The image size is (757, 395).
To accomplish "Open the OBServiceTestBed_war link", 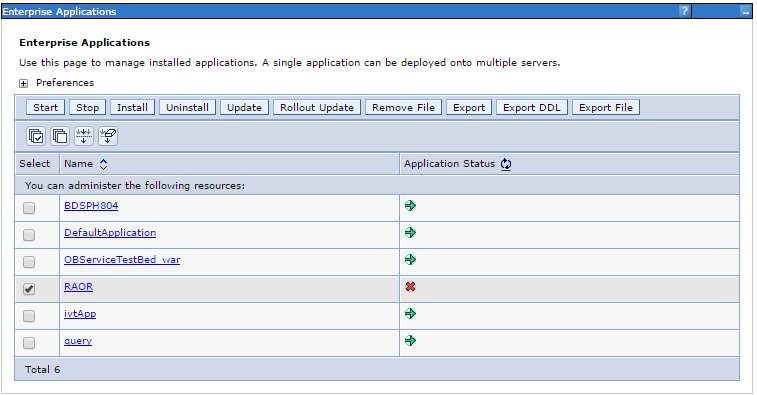I will 122,260.
